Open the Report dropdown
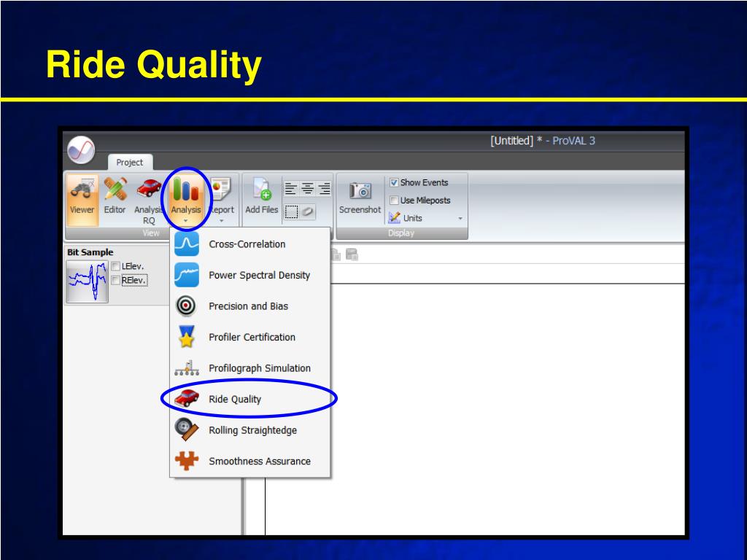 pos(222,200)
